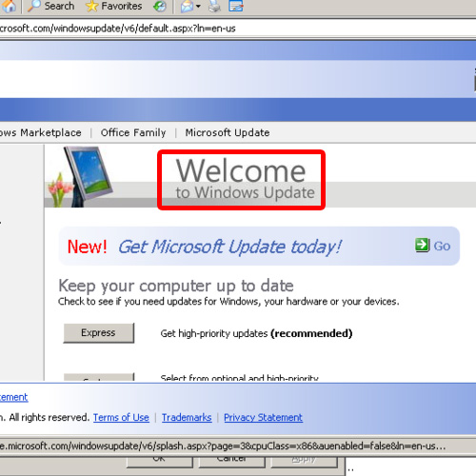Open the Favorites pane via the star button

pyautogui.click(x=113, y=6)
